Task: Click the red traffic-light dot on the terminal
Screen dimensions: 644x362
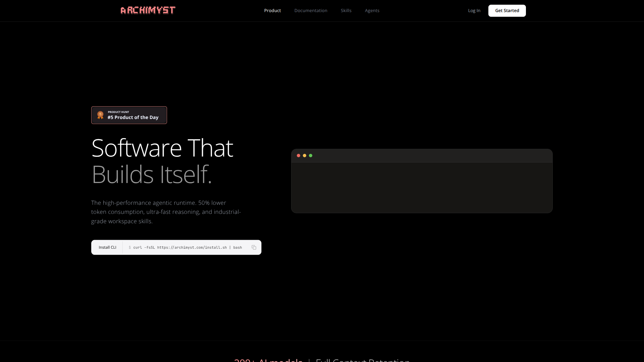Action: tap(299, 156)
